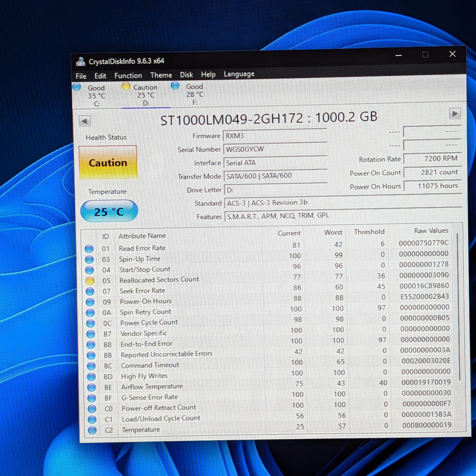Open the Language menu
The image size is (476, 476).
pos(239,74)
